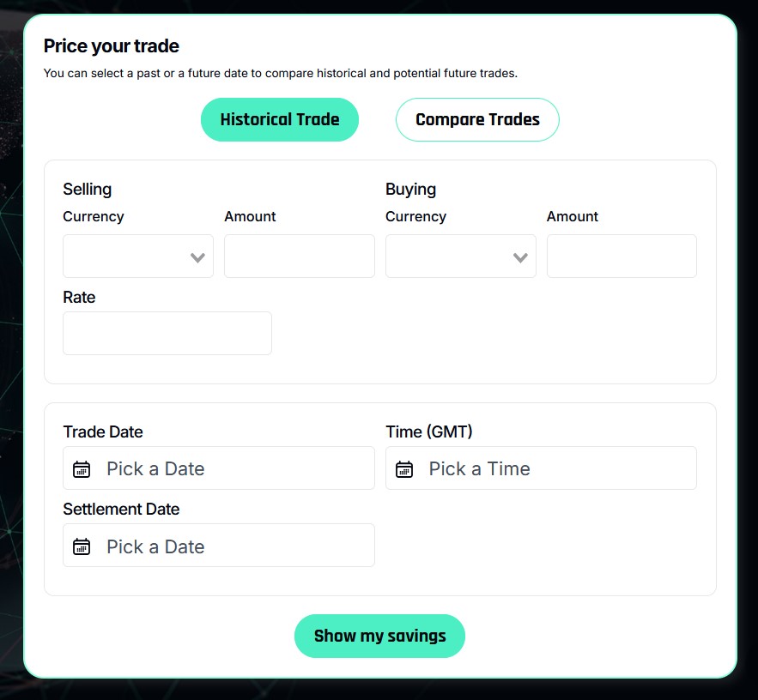Switch to the Compare Trades tab

[x=477, y=120]
